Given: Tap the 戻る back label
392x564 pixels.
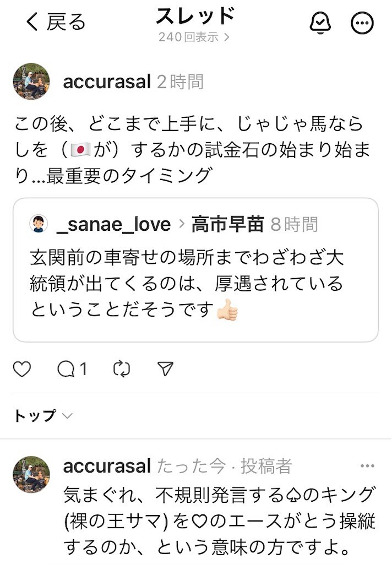Looking at the screenshot, I should 66,22.
